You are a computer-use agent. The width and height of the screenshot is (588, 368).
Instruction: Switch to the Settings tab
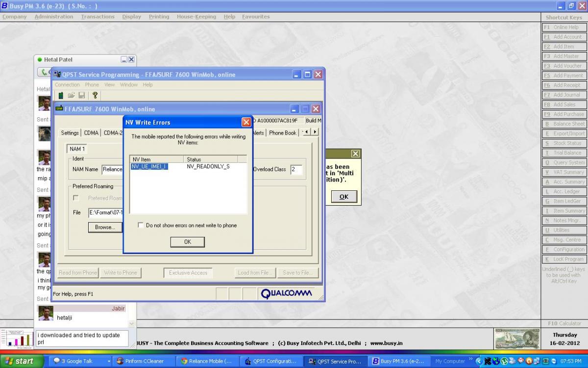(x=70, y=133)
